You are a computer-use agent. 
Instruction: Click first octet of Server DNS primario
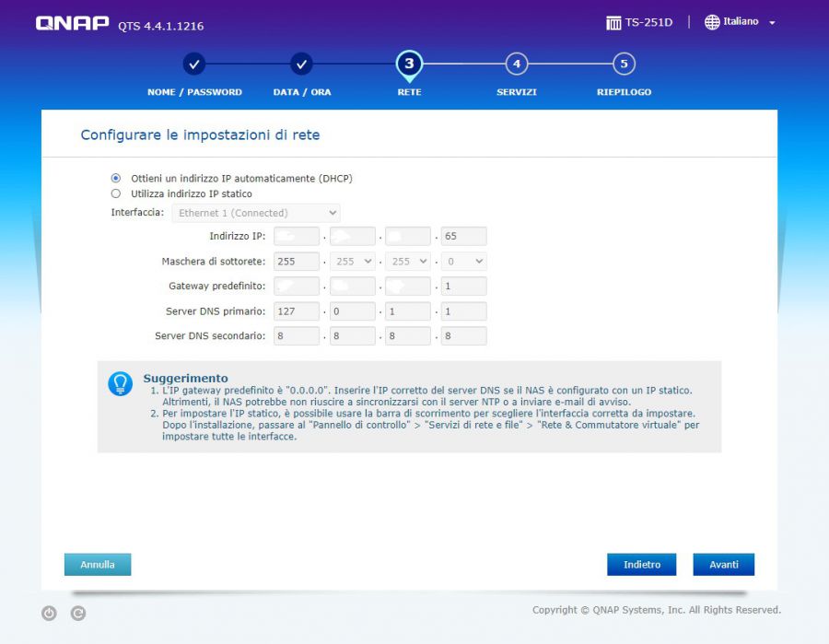click(x=297, y=311)
